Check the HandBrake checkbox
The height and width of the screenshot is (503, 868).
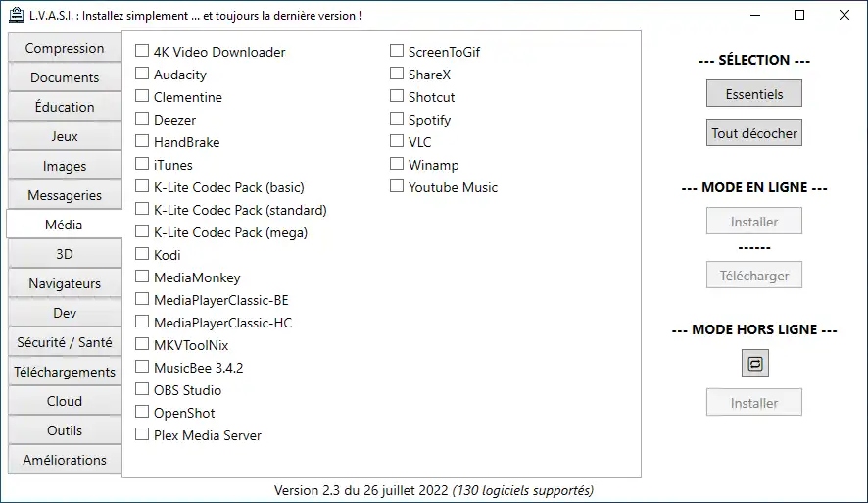tap(142, 141)
